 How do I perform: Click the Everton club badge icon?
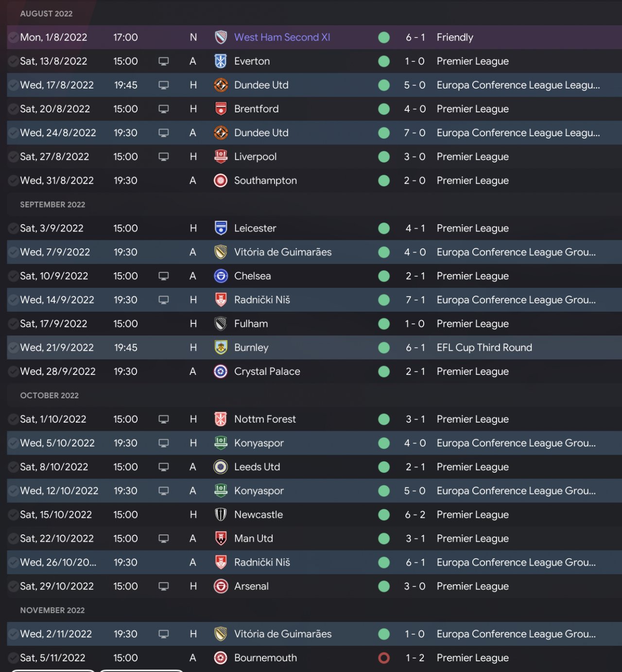(221, 61)
